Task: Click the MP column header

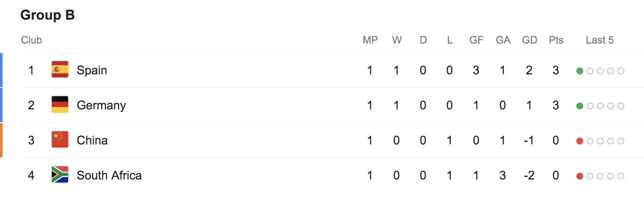Action: tap(370, 40)
